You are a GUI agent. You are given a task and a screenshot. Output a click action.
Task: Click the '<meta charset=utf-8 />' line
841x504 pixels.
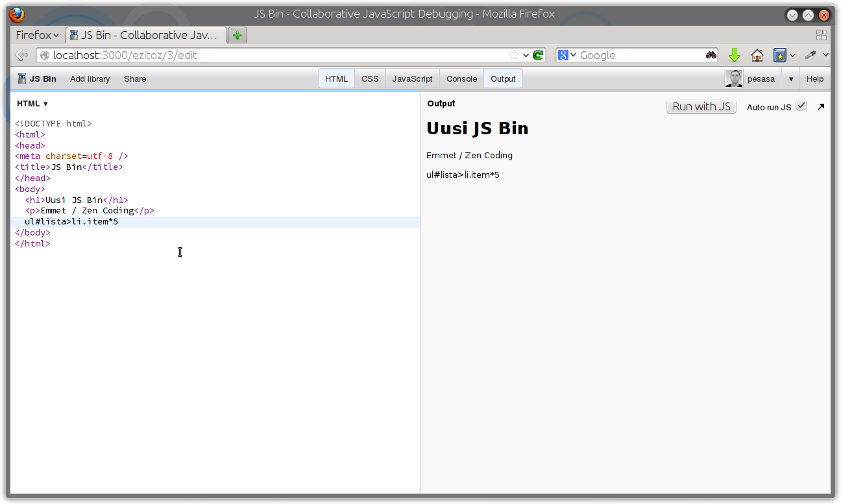point(71,156)
